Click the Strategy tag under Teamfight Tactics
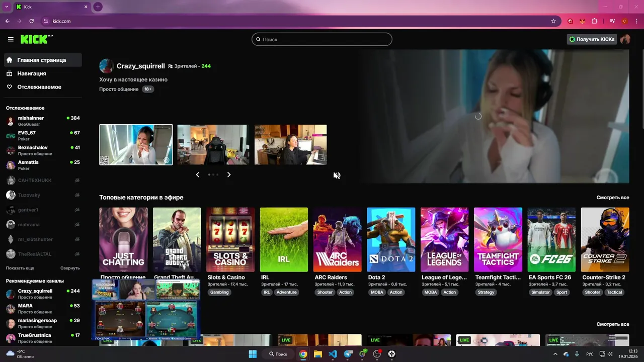 486,292
